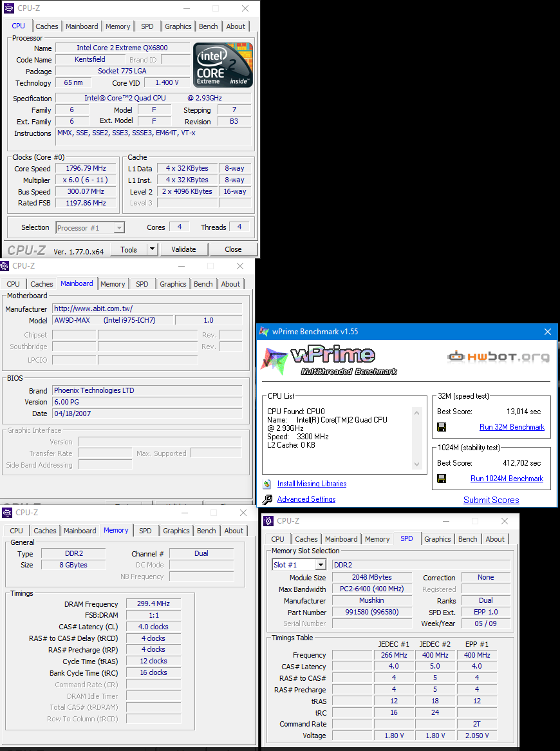Click the Core Speed value field
The image size is (560, 751).
tap(86, 168)
